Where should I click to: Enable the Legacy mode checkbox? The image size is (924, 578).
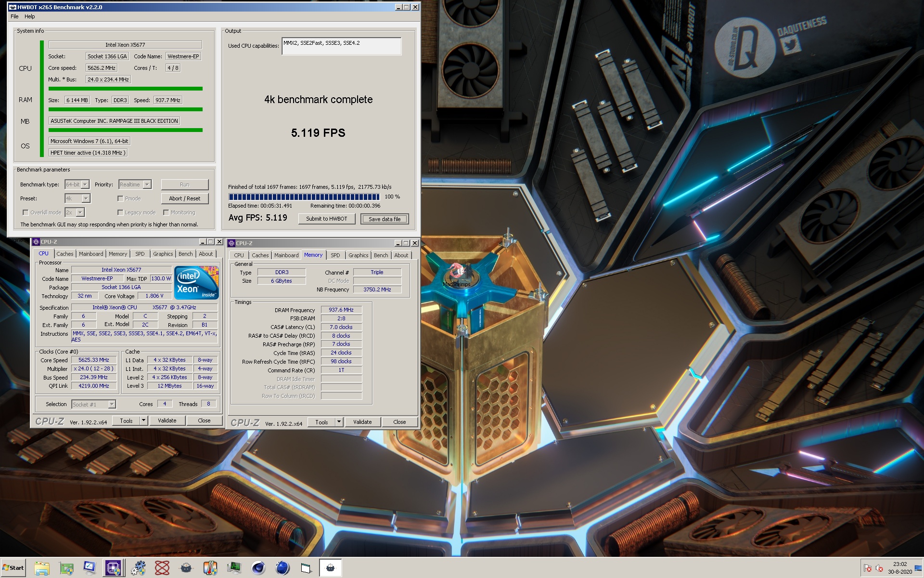pyautogui.click(x=120, y=212)
